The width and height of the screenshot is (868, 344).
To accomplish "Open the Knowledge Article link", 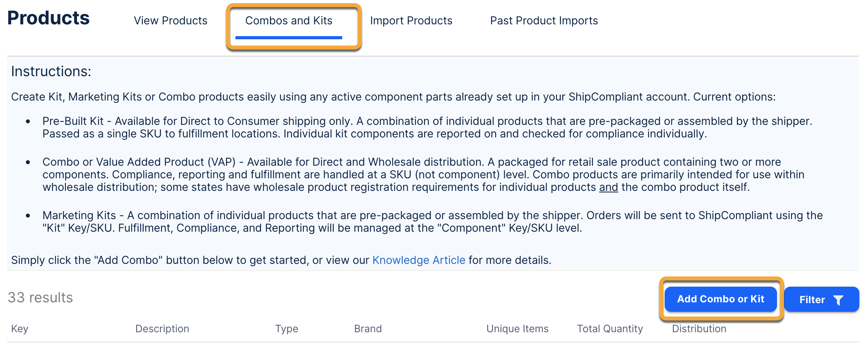I will coord(419,260).
